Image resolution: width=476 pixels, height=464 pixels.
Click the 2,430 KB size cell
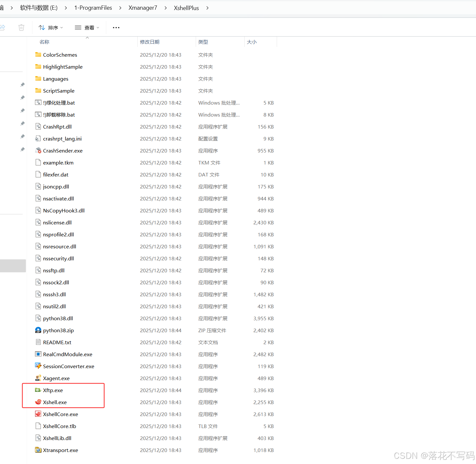[263, 222]
